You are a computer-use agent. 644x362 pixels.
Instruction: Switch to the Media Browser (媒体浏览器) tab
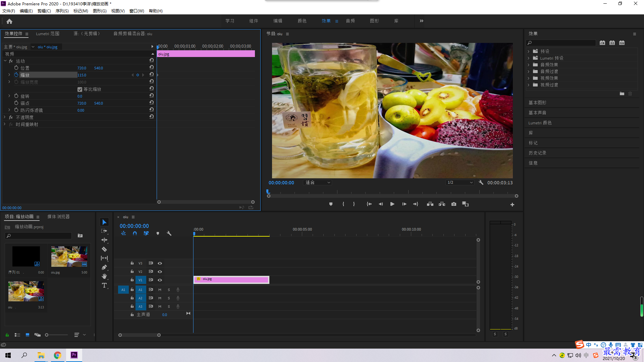pyautogui.click(x=59, y=217)
